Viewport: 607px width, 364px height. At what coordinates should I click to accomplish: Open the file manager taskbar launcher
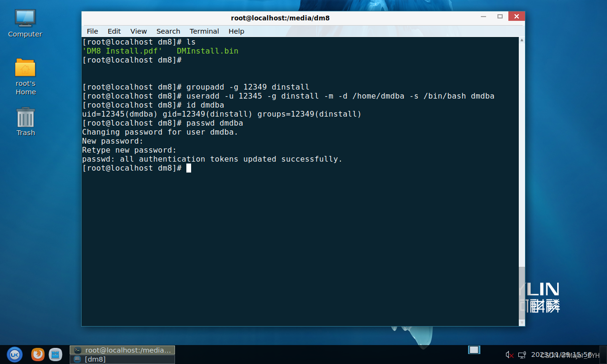click(x=55, y=355)
